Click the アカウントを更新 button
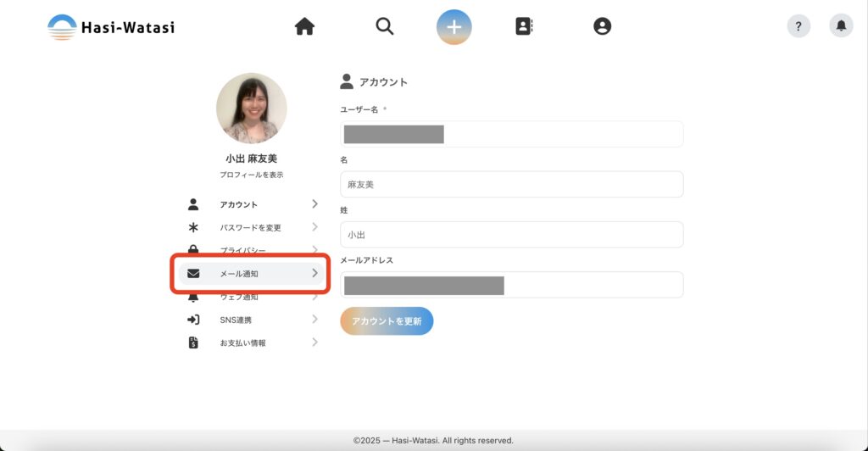Viewport: 868px width, 451px height. click(387, 321)
